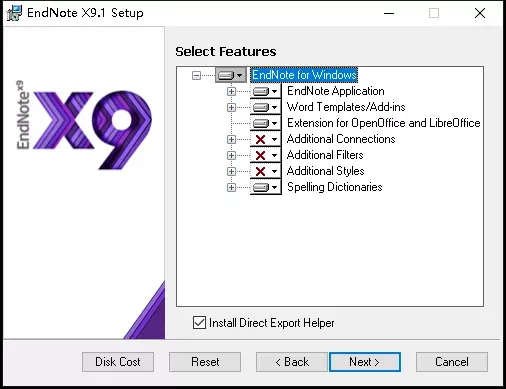Expand the Spelling Dictionaries node
The height and width of the screenshot is (389, 506).
point(231,187)
